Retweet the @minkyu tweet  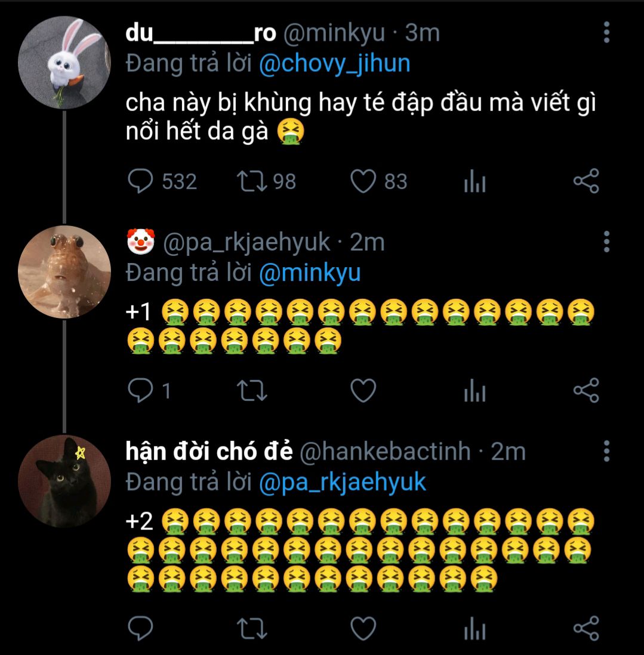click(x=252, y=181)
